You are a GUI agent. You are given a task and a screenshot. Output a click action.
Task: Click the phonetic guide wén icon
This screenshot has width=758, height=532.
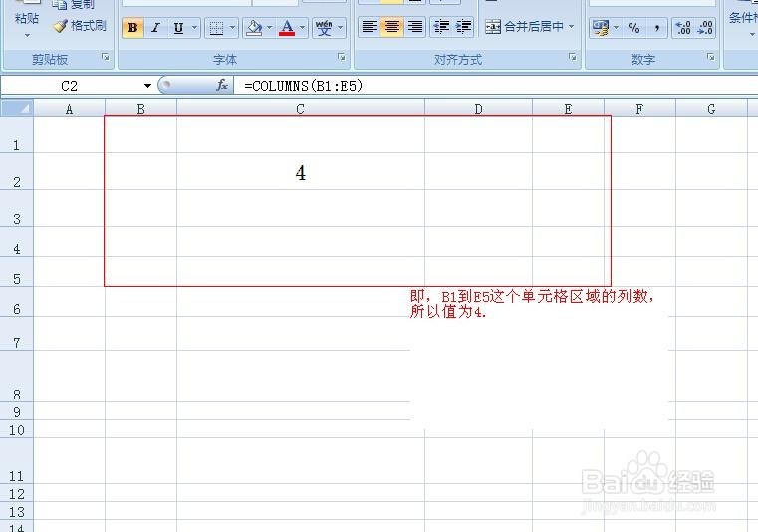coord(324,28)
